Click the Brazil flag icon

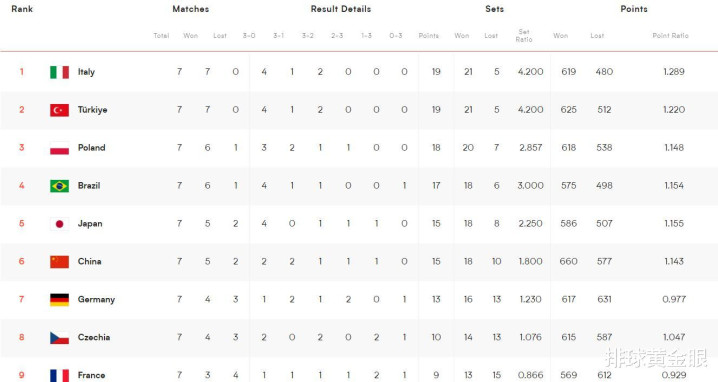point(60,186)
